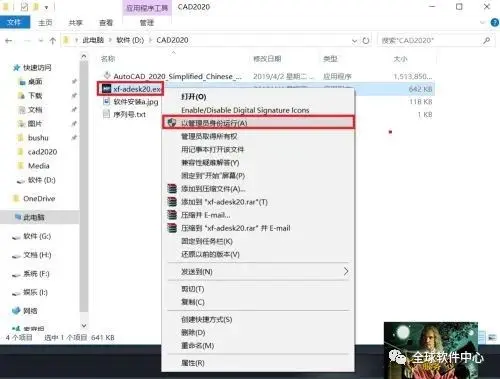Image resolution: width=500 pixels, height=379 pixels.
Task: Sort by 修改日期 column header
Action: tap(267, 59)
